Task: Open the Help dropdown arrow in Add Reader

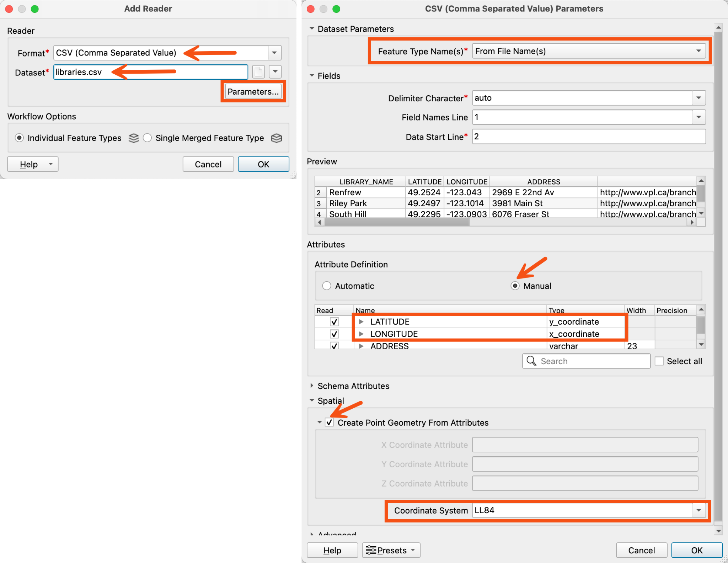Action: (x=51, y=164)
